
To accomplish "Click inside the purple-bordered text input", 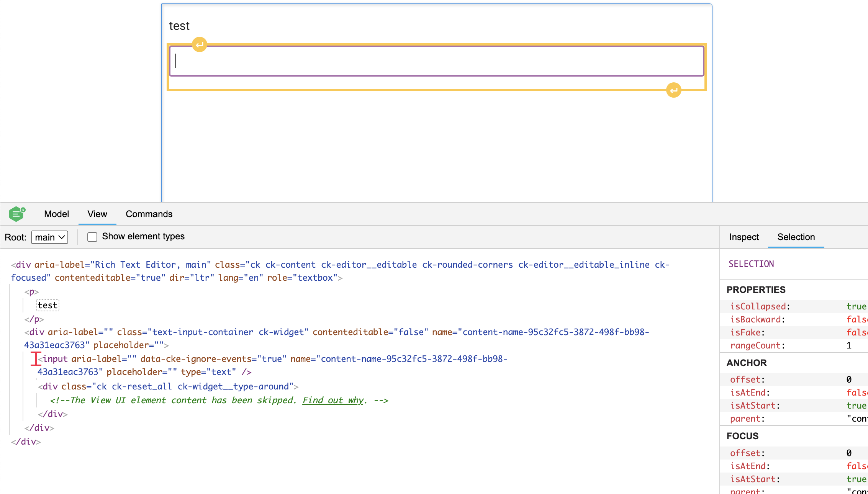I will click(x=436, y=61).
